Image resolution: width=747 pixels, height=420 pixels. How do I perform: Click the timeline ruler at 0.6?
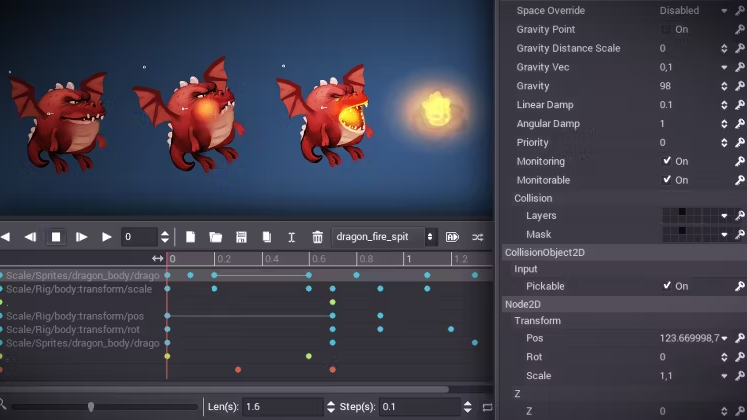318,259
